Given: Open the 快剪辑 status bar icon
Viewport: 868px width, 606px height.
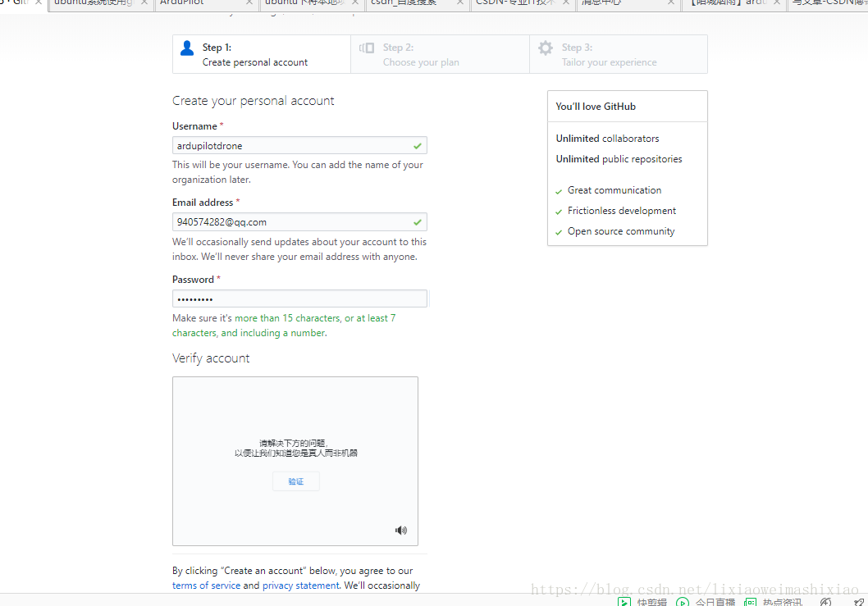Looking at the screenshot, I should pos(624,602).
